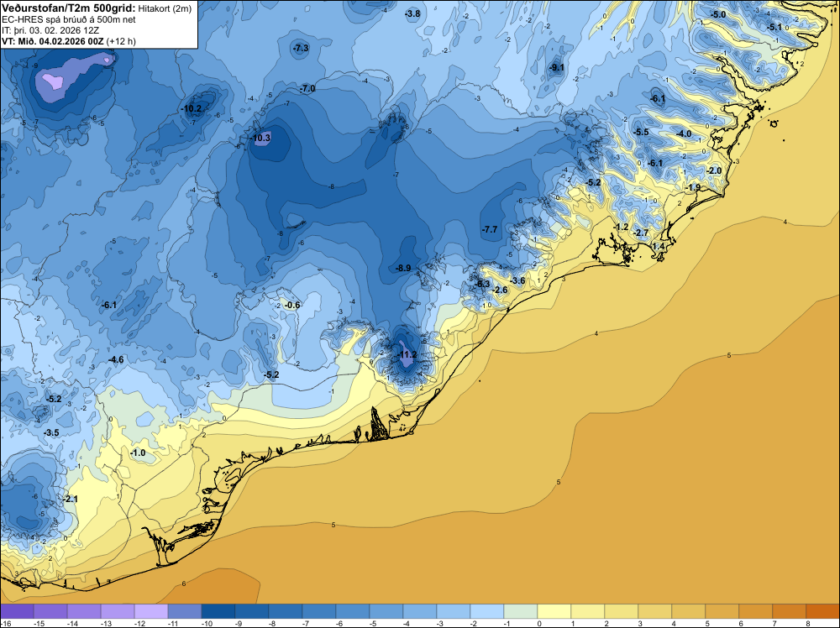The image size is (840, 628).
Task: Click the -0.6 temperature value
Action: (x=292, y=305)
